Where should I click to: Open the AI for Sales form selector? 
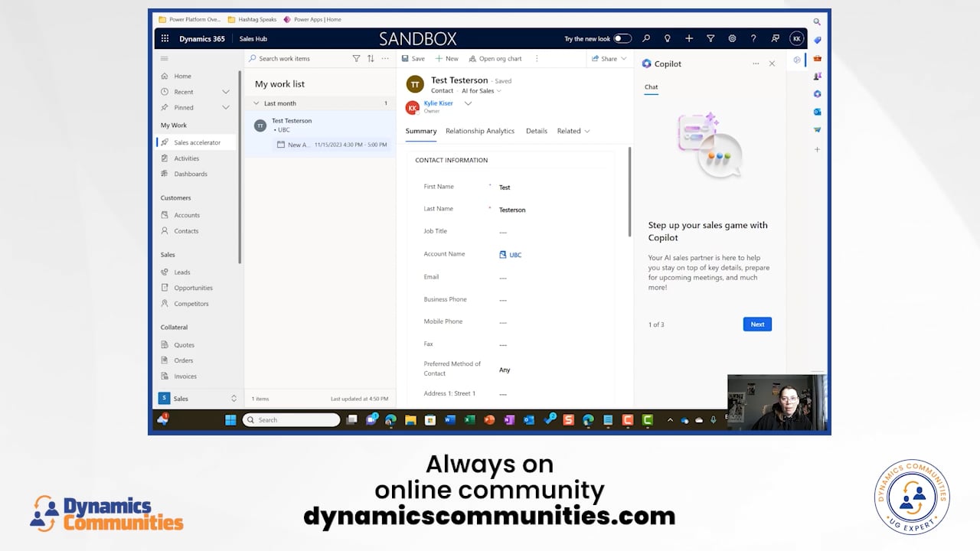[x=482, y=90]
